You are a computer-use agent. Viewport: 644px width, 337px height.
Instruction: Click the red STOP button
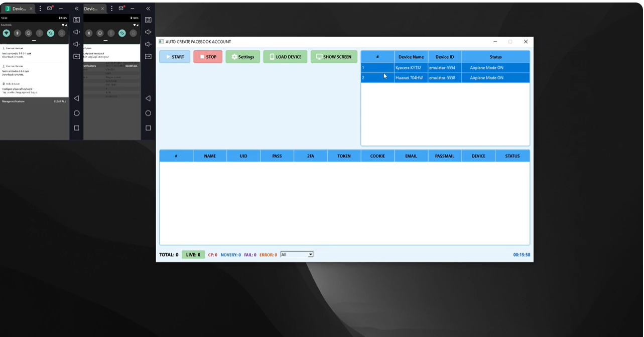point(208,57)
